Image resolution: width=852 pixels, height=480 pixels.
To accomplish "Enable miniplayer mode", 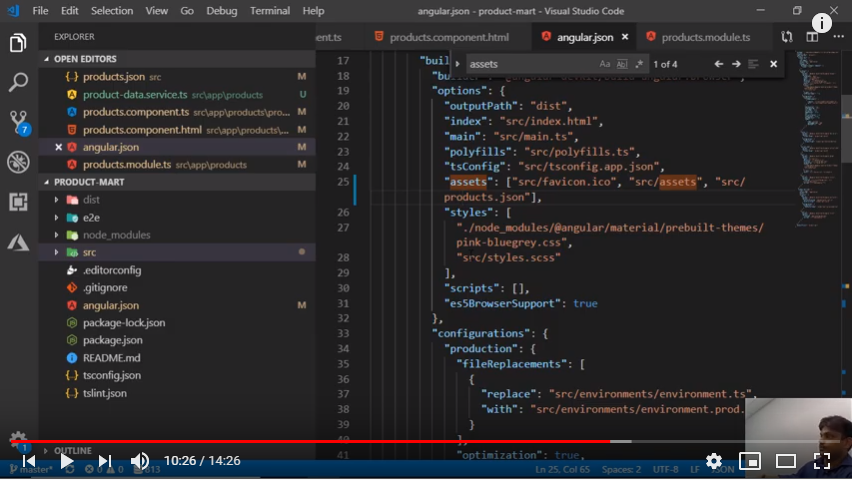I will (x=750, y=461).
